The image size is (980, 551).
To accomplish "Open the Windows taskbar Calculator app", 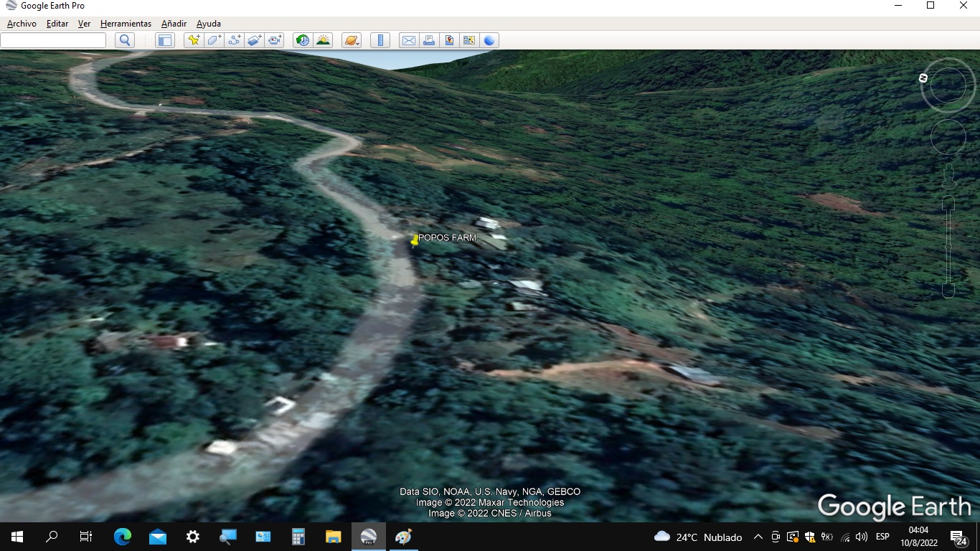I will coord(298,537).
